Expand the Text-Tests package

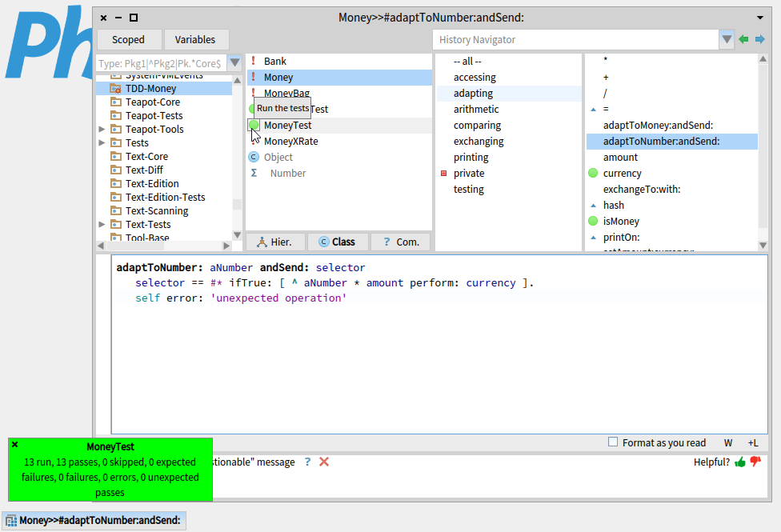[102, 224]
